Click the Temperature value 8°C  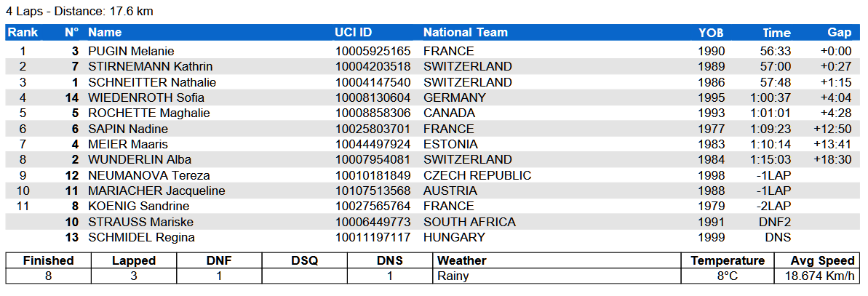pyautogui.click(x=728, y=276)
